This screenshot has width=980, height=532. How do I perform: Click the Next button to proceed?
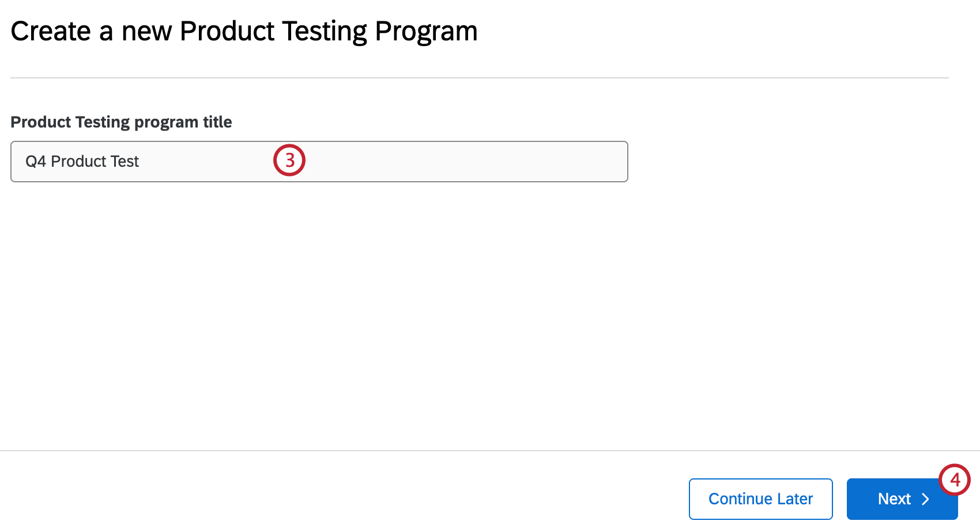click(896, 499)
